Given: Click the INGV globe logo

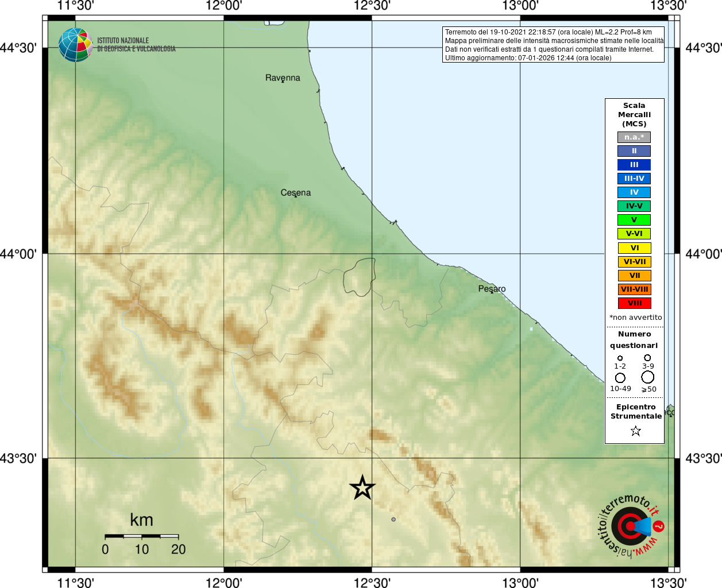Looking at the screenshot, I should 75,45.
